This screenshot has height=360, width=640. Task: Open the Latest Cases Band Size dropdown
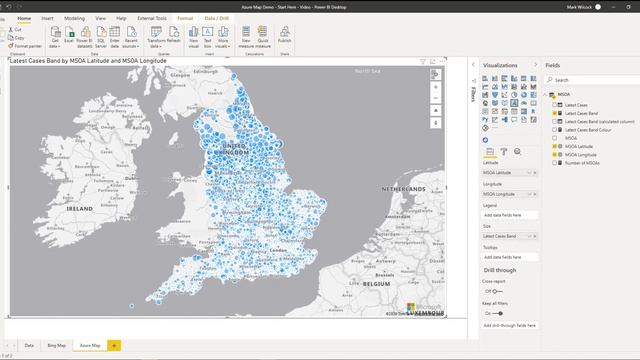click(x=529, y=236)
